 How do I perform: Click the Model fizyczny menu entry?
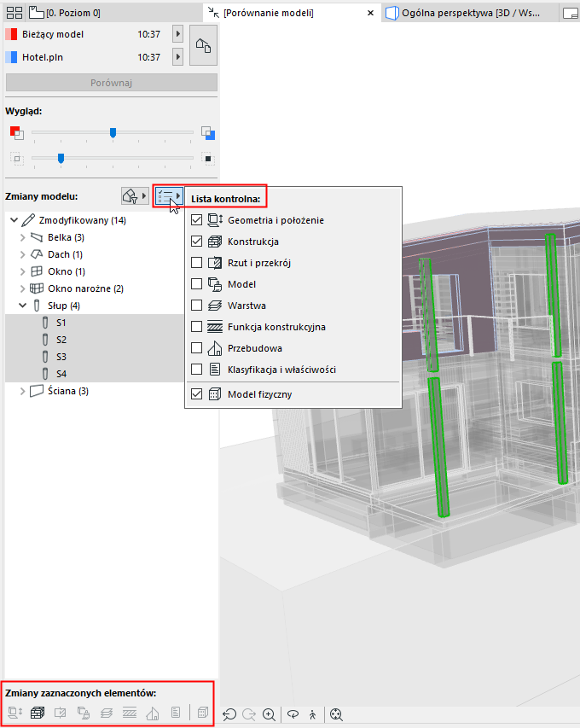point(293,394)
